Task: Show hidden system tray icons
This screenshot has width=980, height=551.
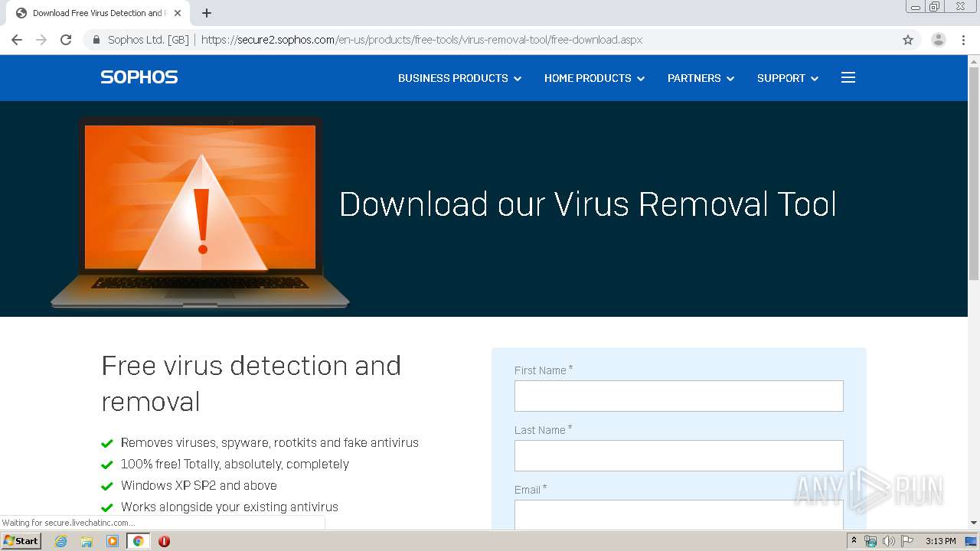Action: pos(854,541)
